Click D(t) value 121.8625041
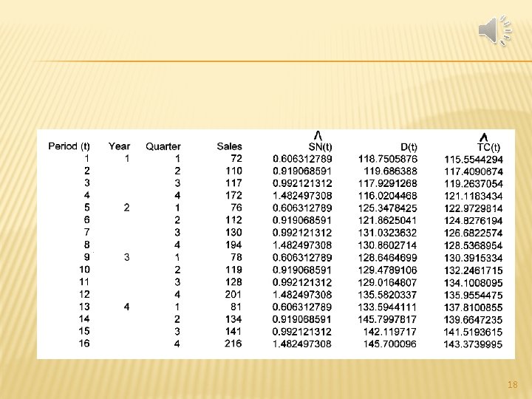This screenshot has width=532, height=399. (388, 220)
